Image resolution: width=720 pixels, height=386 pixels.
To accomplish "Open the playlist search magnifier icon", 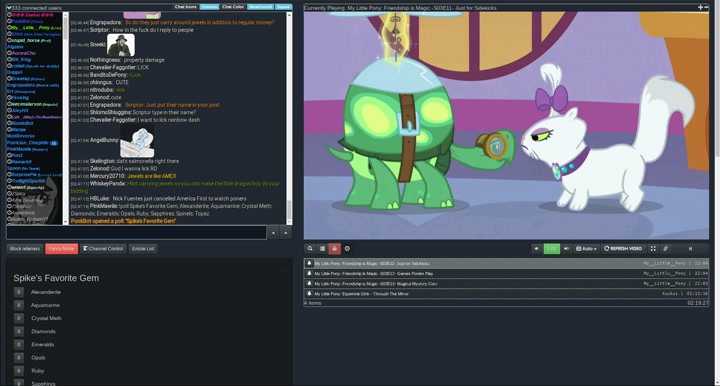I will (x=310, y=249).
